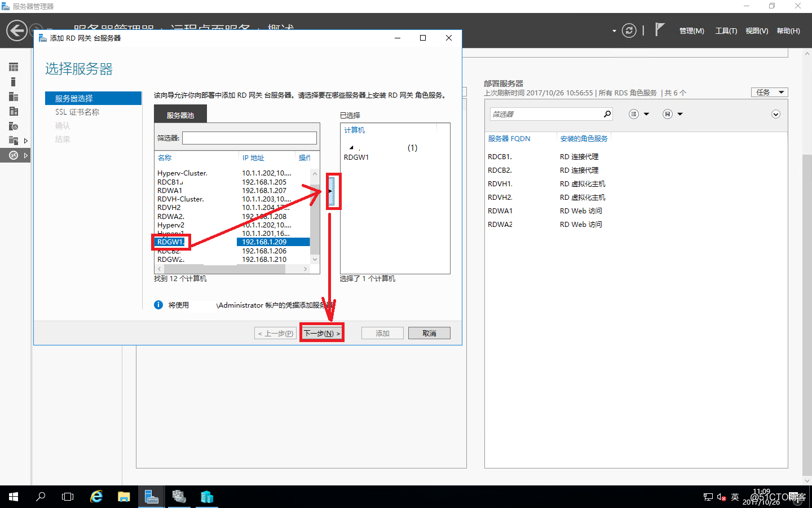Viewport: 812px width, 508px height.
Task: Click the server pool horizontal scrollbar
Action: tap(232, 269)
